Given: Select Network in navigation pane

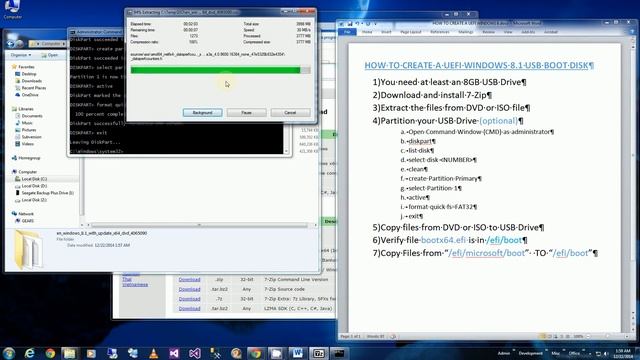Looking at the screenshot, I should (26, 214).
